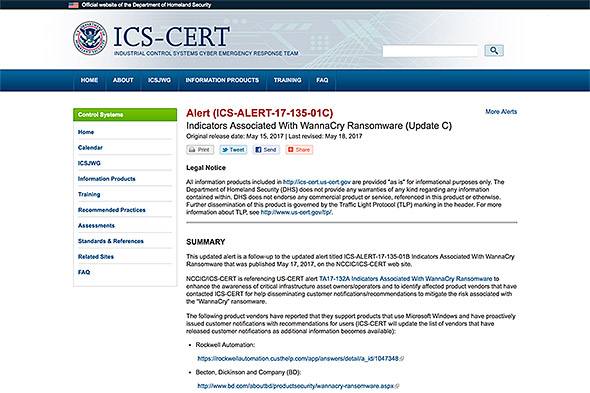Click the search magnifier button
590x393 pixels.
tap(494, 50)
